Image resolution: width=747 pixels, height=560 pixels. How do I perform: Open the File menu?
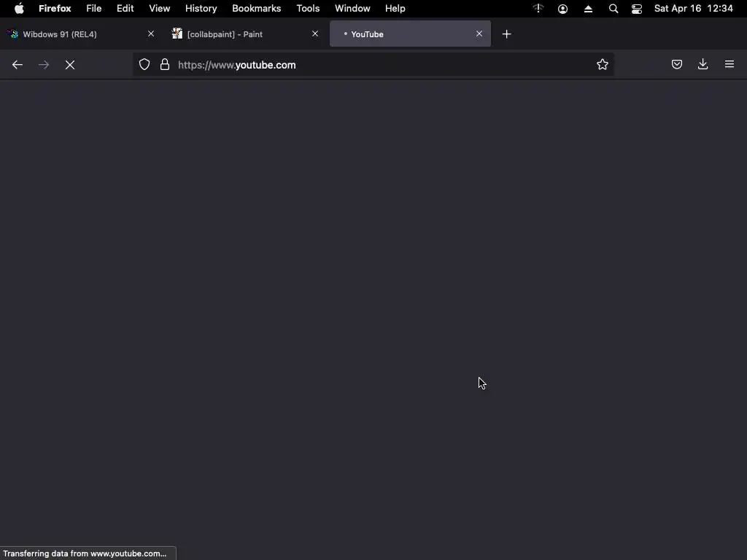(94, 8)
